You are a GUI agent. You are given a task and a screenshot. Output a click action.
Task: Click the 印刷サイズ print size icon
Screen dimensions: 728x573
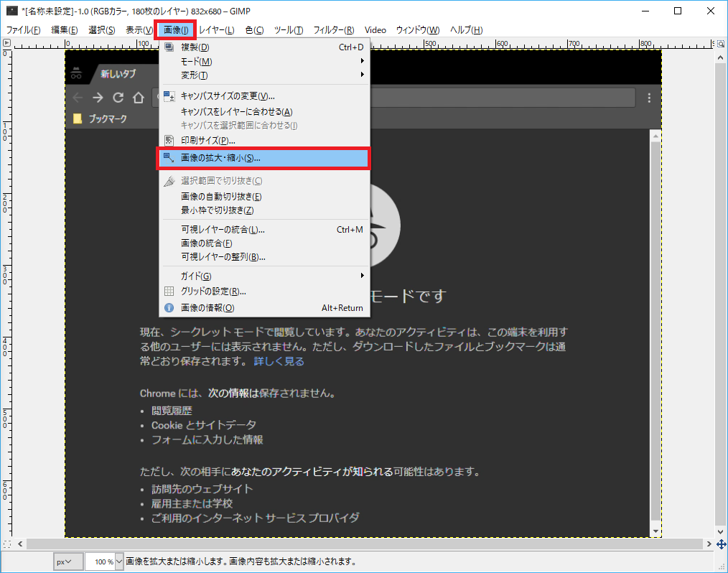coord(169,140)
